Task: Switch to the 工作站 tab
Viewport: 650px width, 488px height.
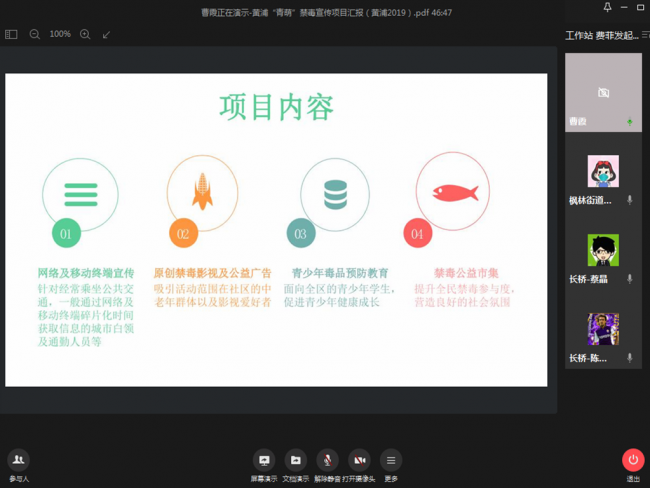Action: [579, 35]
